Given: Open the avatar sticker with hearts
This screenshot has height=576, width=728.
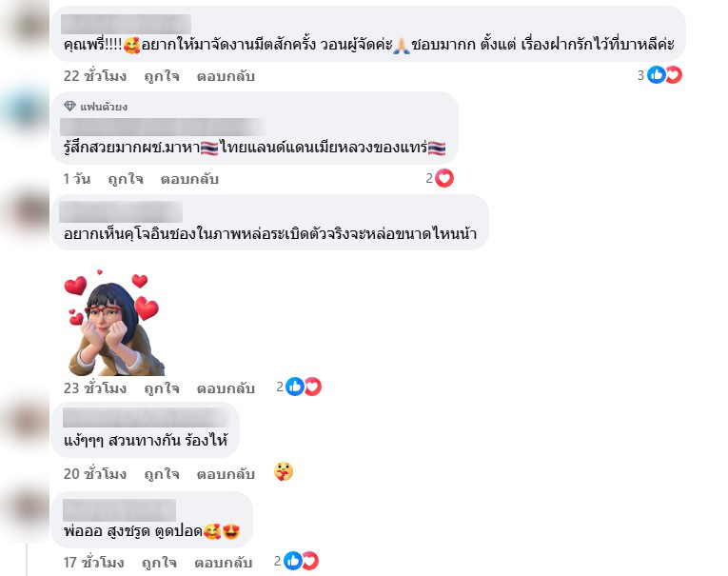Looking at the screenshot, I should (114, 323).
